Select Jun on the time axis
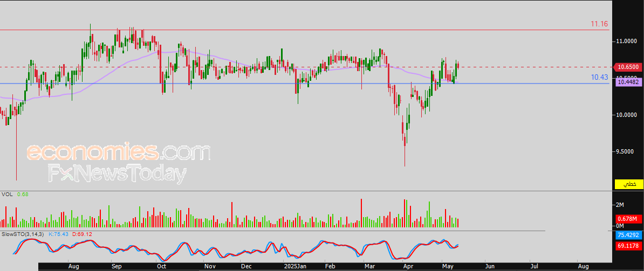The height and width of the screenshot is (271, 644). point(491,267)
